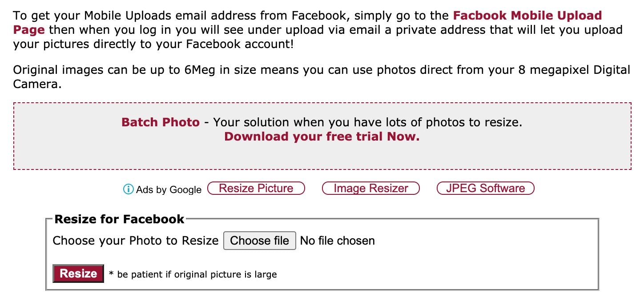Click empty gray area below the free trial link

322,156
